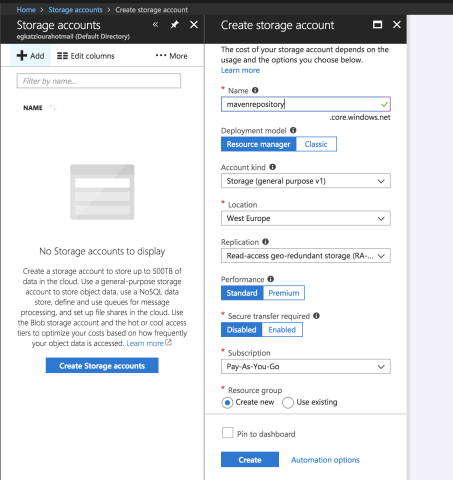This screenshot has height=480, width=453.
Task: Click the external link icon beside Learn more
Action: (169, 343)
